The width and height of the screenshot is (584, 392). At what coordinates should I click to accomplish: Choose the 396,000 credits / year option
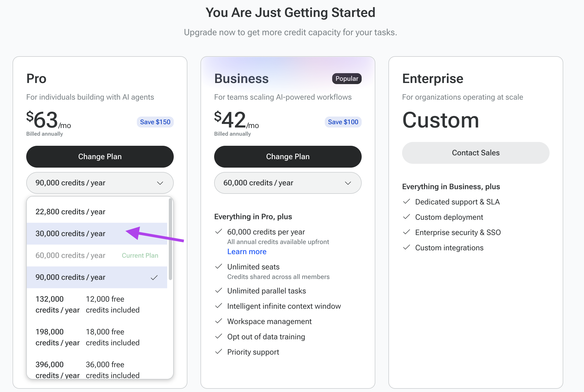[x=97, y=370]
